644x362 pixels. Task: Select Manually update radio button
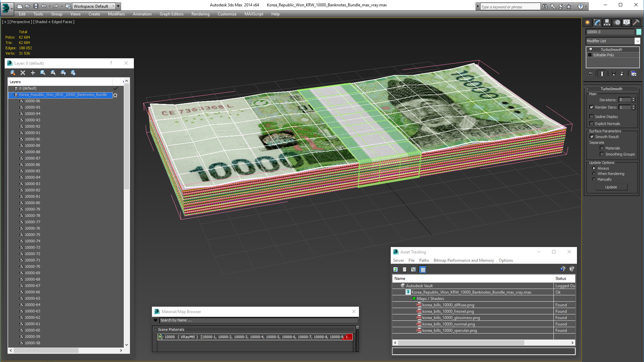click(594, 179)
